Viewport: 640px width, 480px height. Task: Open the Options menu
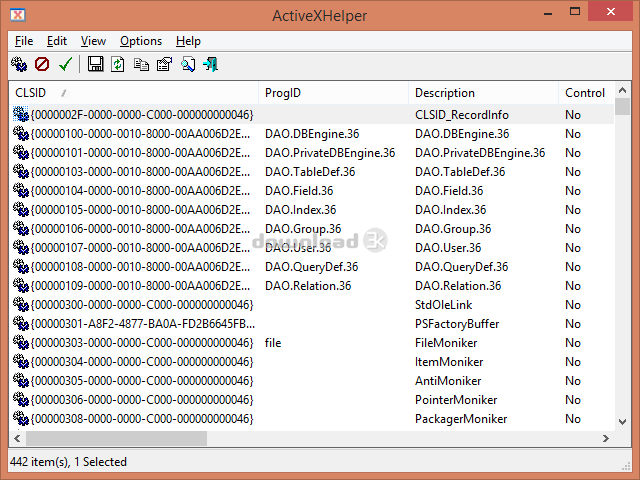tap(141, 41)
